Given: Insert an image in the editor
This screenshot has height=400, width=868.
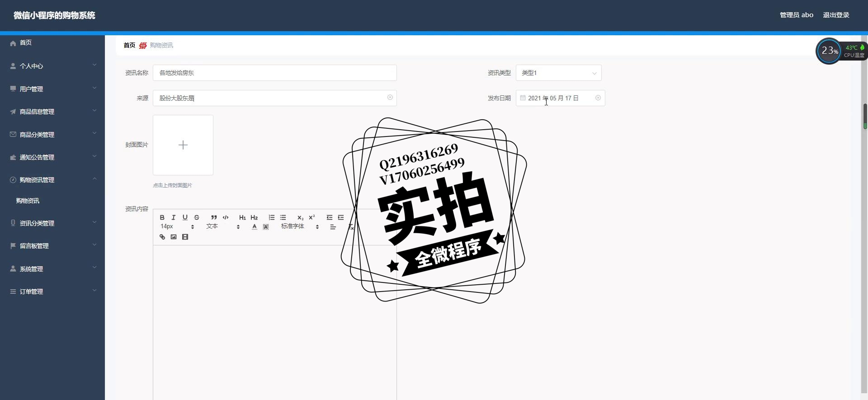Looking at the screenshot, I should pos(174,237).
